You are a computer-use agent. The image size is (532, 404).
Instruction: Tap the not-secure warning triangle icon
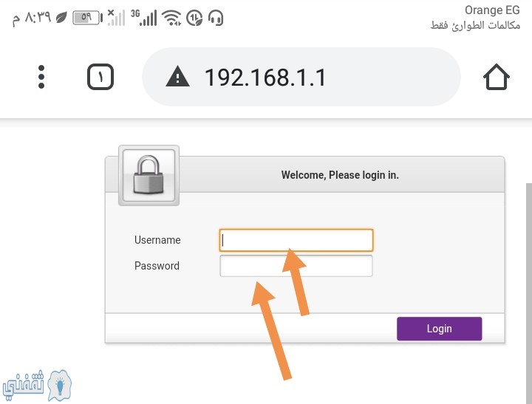coord(178,77)
